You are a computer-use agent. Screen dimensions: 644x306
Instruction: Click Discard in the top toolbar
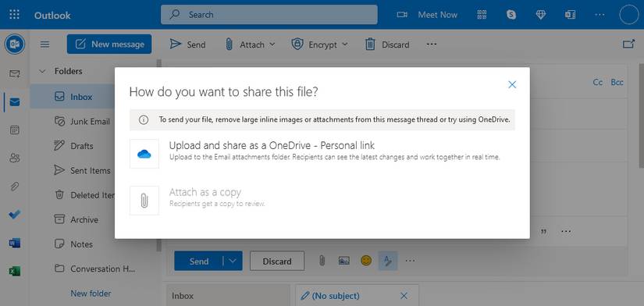pos(387,44)
